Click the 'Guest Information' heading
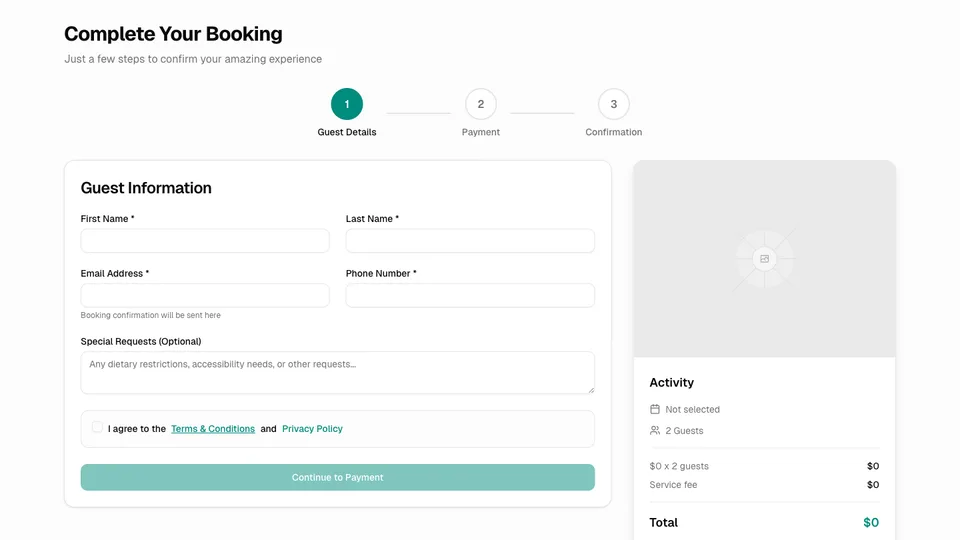960x540 pixels. pos(146,188)
